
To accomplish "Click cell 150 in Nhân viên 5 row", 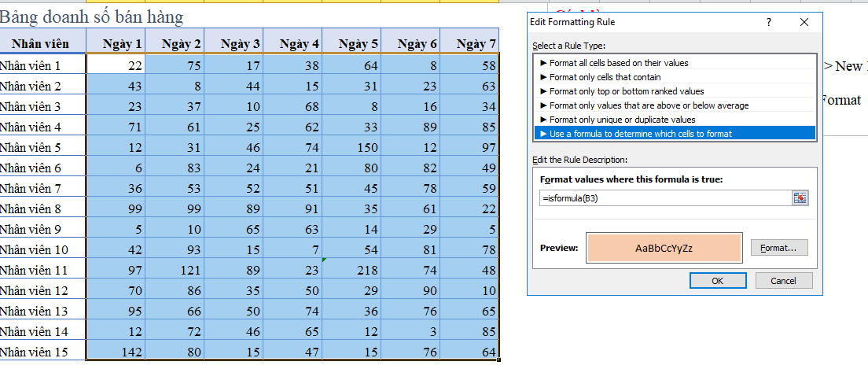I will click(x=351, y=147).
